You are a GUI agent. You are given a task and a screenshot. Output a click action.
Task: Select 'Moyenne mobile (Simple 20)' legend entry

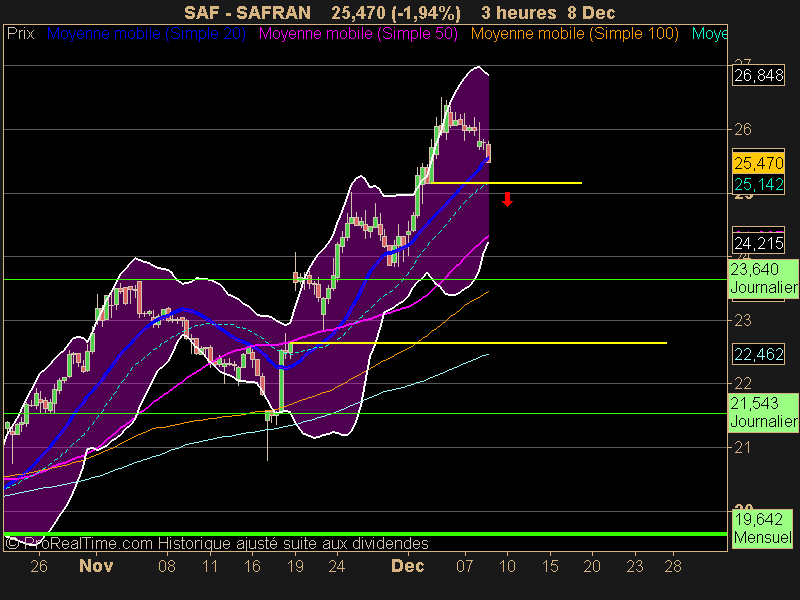click(146, 34)
